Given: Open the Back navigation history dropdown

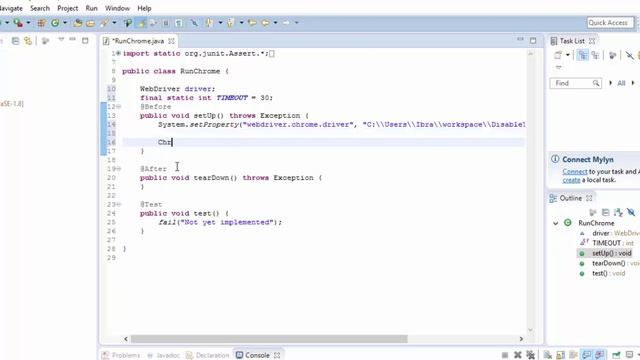Looking at the screenshot, I should (x=276, y=23).
